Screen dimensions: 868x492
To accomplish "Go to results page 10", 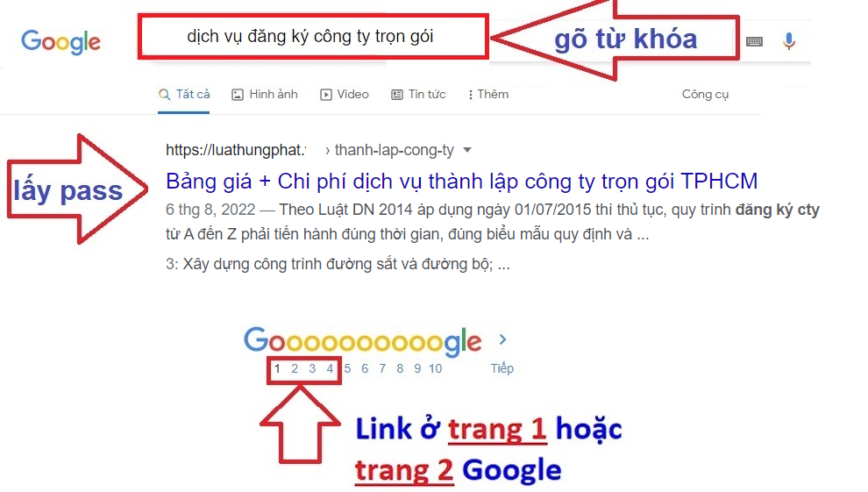I will pos(435,368).
